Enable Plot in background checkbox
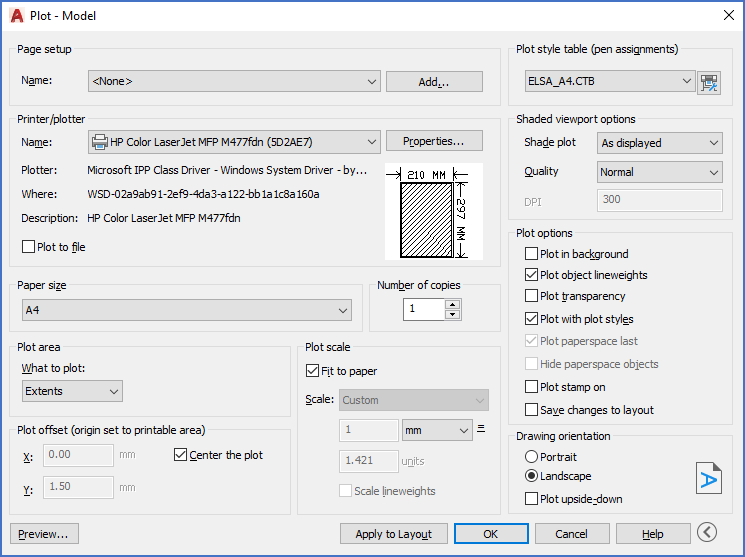The width and height of the screenshot is (745, 557). 531,254
